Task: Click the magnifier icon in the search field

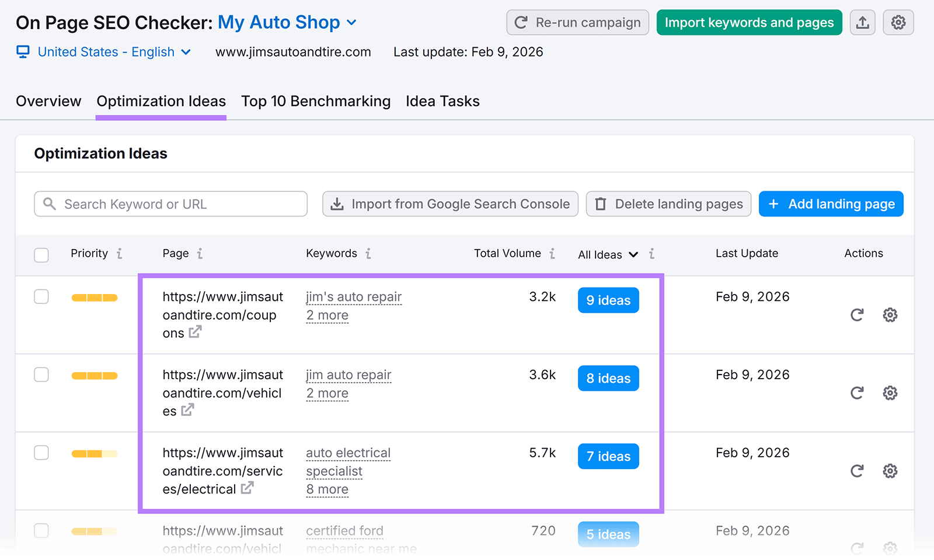Action: [50, 204]
